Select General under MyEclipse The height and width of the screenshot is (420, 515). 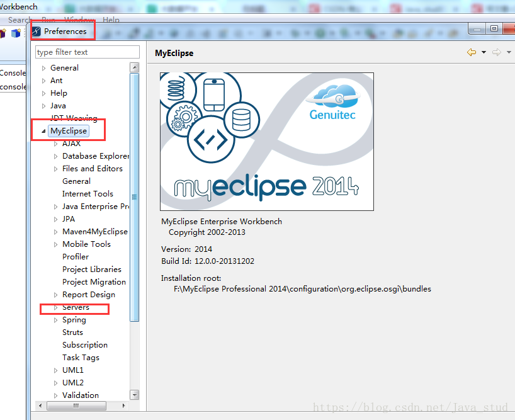[77, 181]
